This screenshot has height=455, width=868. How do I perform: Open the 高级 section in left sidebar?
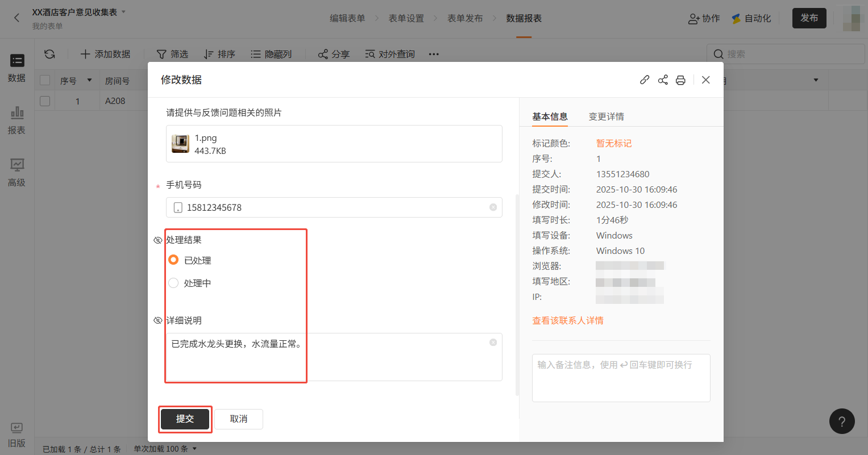tap(16, 172)
